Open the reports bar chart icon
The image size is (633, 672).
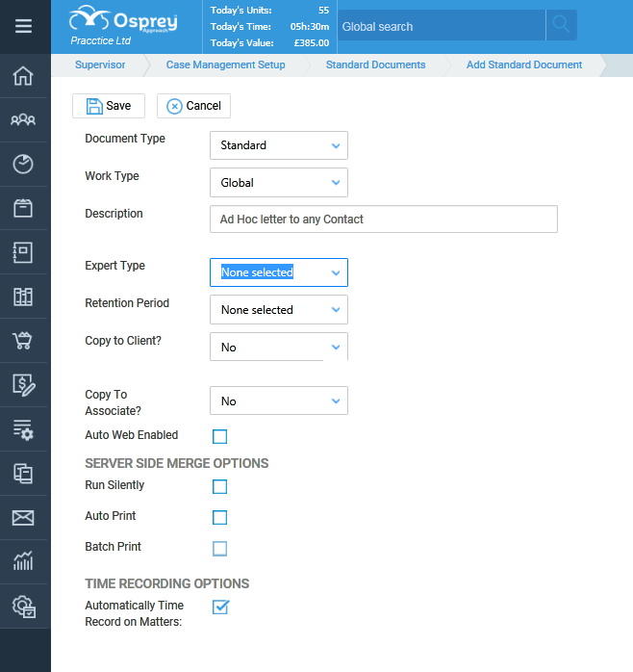(x=23, y=561)
